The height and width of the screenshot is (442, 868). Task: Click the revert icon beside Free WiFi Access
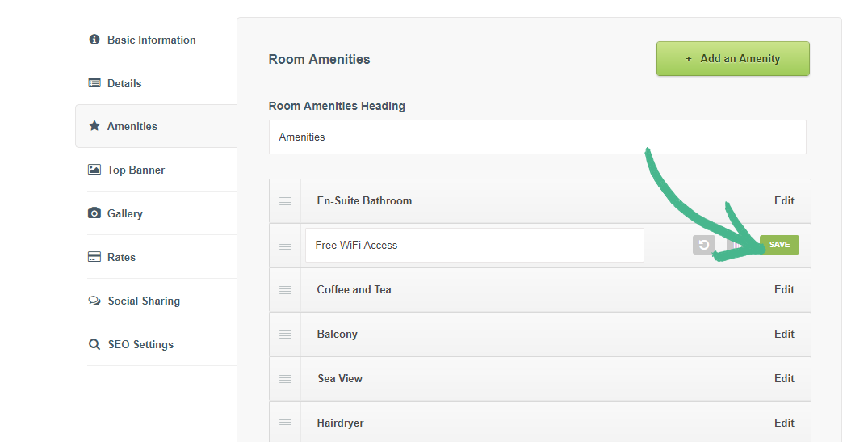click(x=703, y=245)
